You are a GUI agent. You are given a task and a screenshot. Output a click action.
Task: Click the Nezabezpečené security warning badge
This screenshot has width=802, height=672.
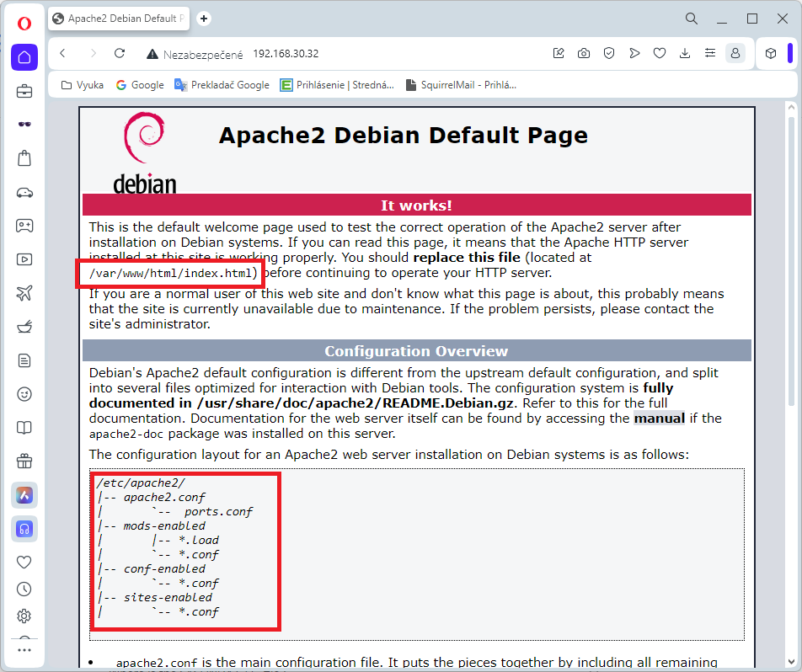(195, 54)
